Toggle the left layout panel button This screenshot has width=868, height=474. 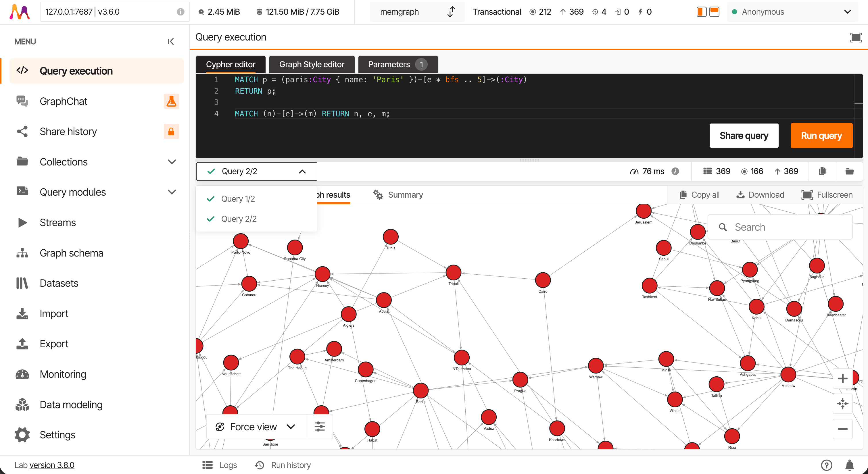pyautogui.click(x=702, y=11)
